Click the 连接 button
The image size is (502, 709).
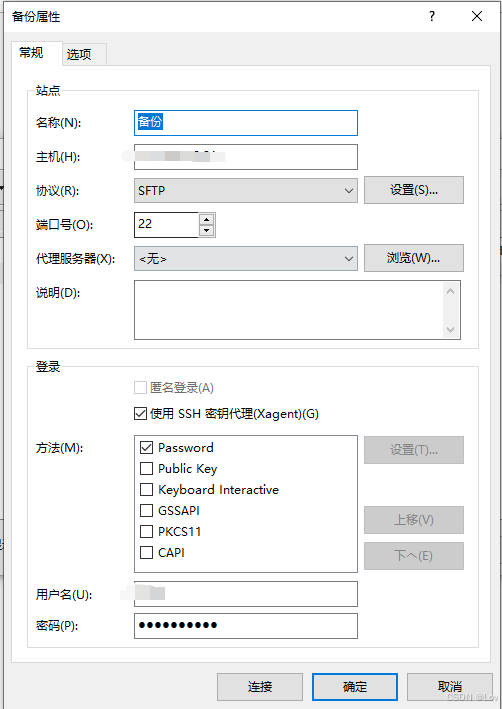[x=260, y=686]
